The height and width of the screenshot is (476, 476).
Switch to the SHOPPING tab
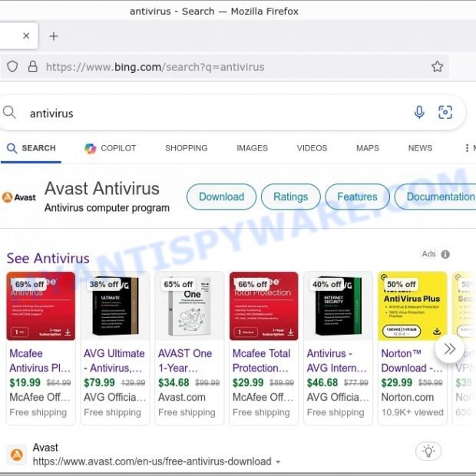point(187,148)
